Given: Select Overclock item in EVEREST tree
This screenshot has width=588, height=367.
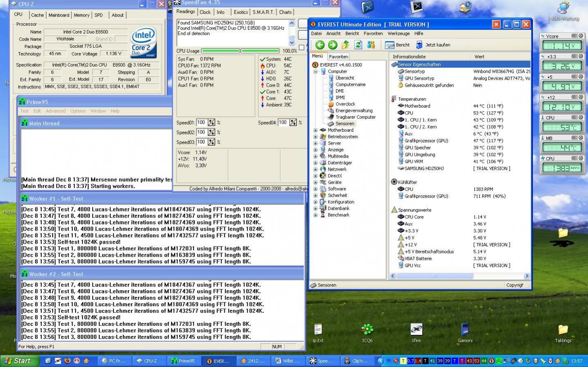Looking at the screenshot, I should coord(345,104).
